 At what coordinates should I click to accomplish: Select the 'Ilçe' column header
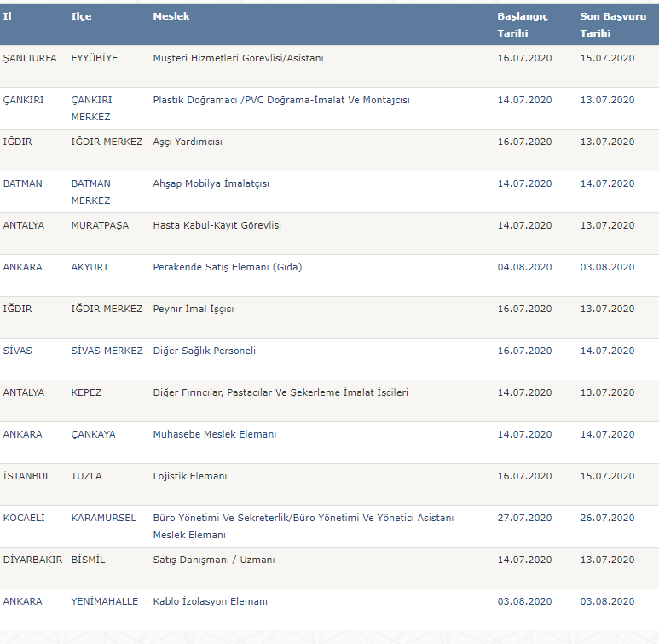coord(81,16)
